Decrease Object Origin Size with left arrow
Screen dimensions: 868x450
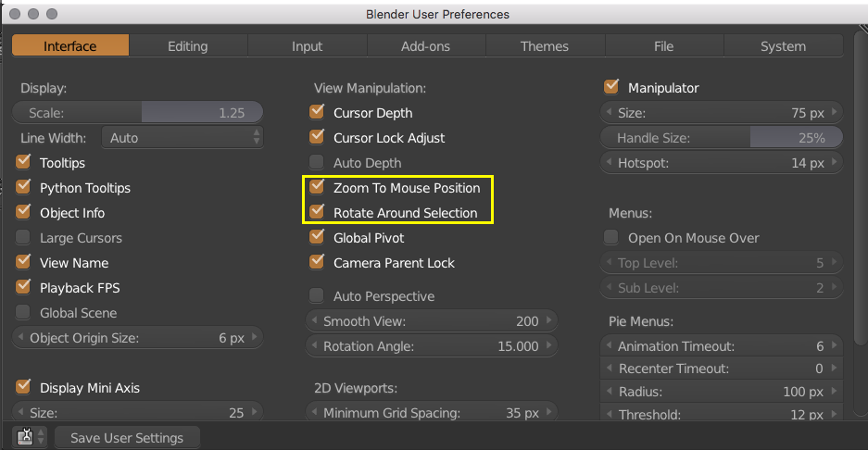click(19, 338)
